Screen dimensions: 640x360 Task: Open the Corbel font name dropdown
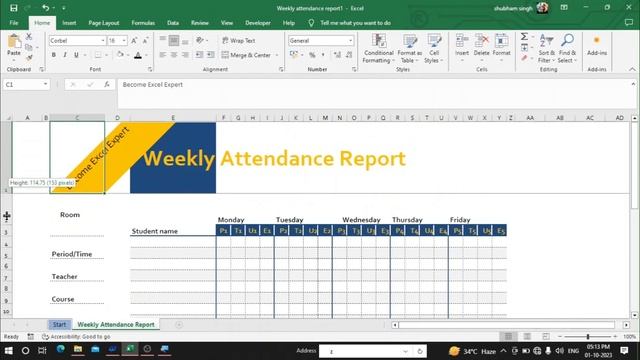[103, 40]
